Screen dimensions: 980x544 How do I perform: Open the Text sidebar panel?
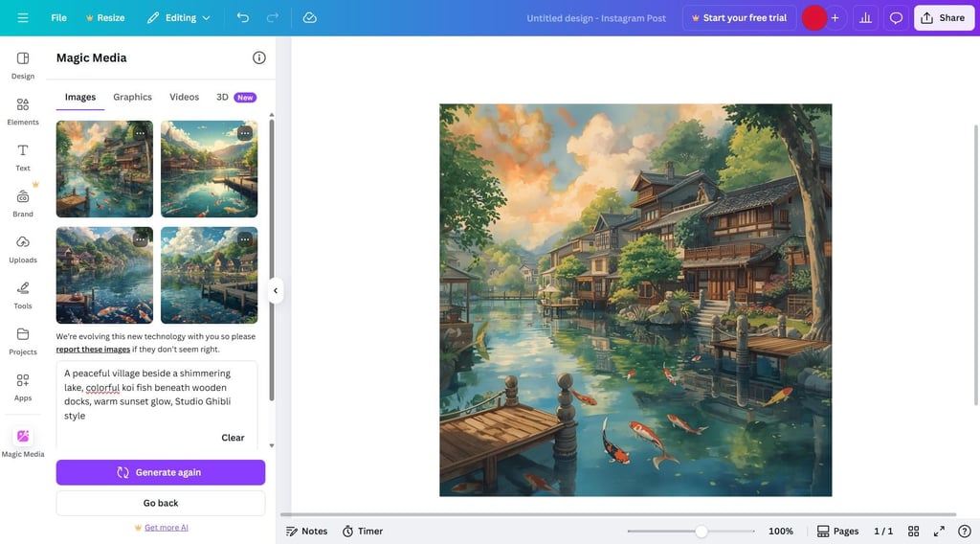23,158
